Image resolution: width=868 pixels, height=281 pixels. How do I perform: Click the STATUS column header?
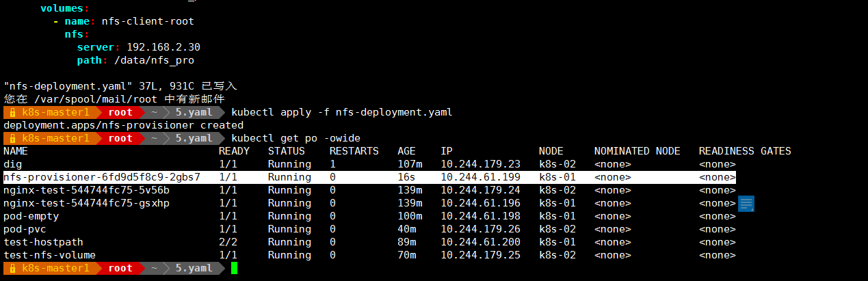287,151
